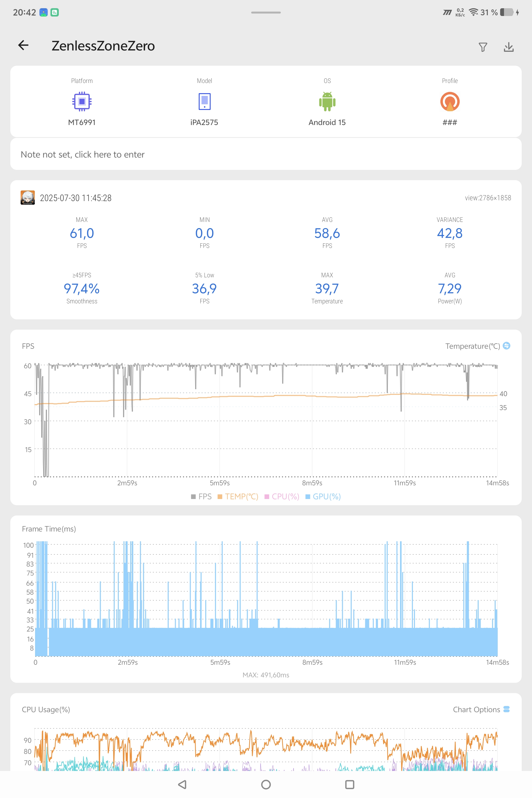The height and width of the screenshot is (798, 532).
Task: Tap the '2025-07-30 11:45:28' timestamp
Action: pyautogui.click(x=76, y=198)
